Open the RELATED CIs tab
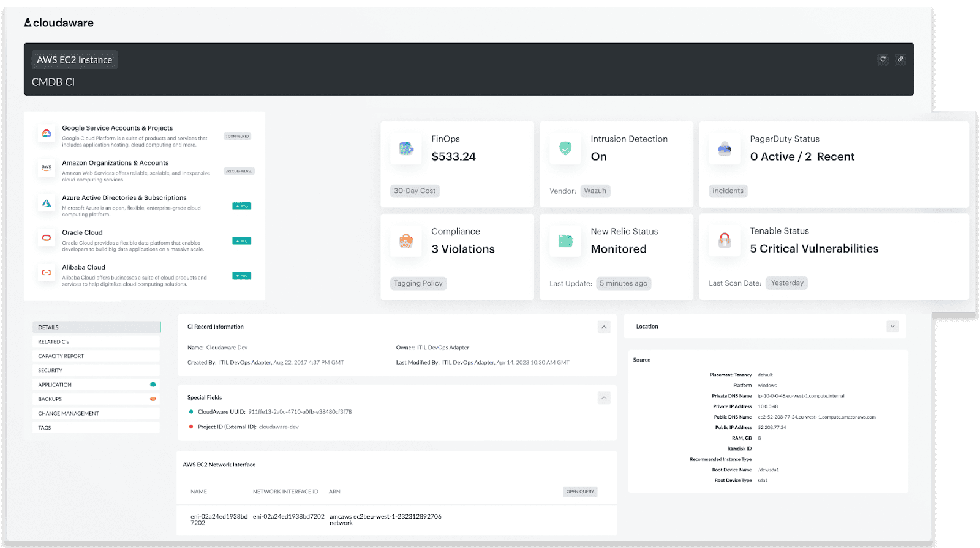Viewport: 980px width, 548px height. coord(96,342)
